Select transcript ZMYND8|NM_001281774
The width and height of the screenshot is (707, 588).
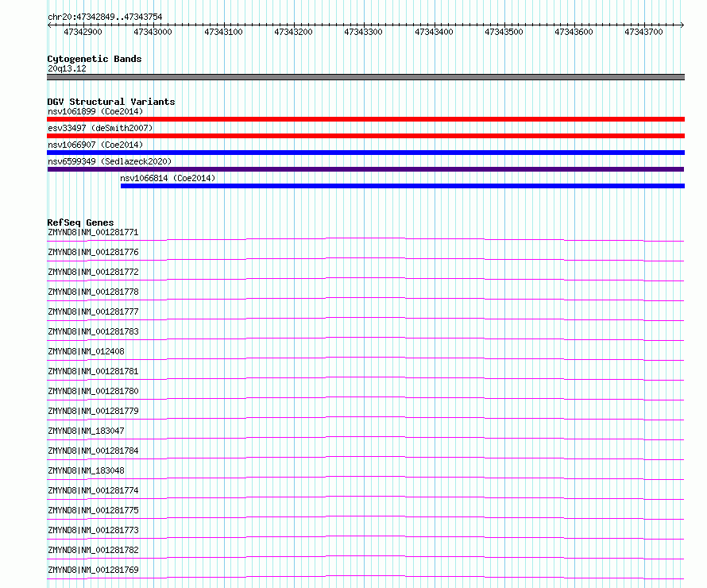[93, 490]
